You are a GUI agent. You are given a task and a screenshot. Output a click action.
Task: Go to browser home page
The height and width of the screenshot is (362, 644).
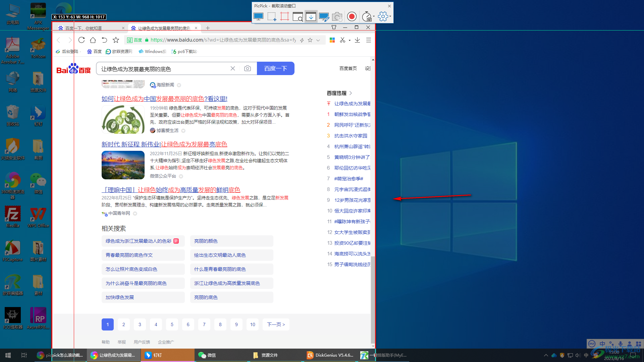[93, 40]
